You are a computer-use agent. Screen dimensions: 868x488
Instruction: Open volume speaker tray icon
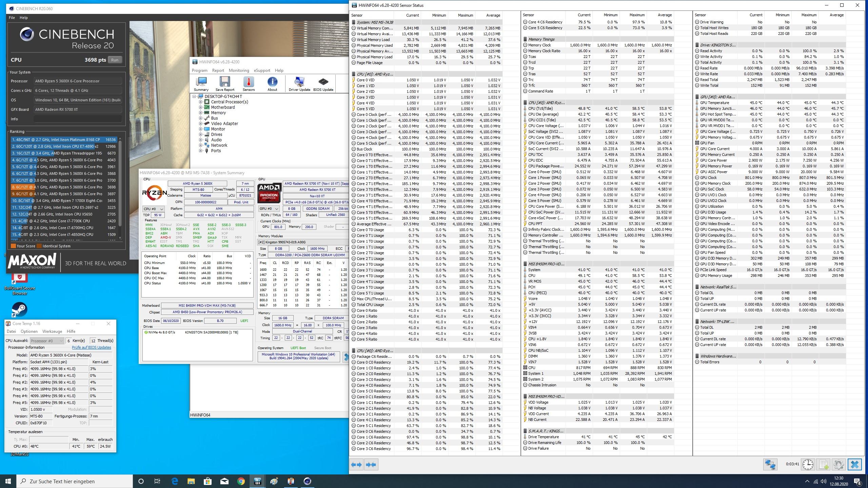(x=824, y=481)
